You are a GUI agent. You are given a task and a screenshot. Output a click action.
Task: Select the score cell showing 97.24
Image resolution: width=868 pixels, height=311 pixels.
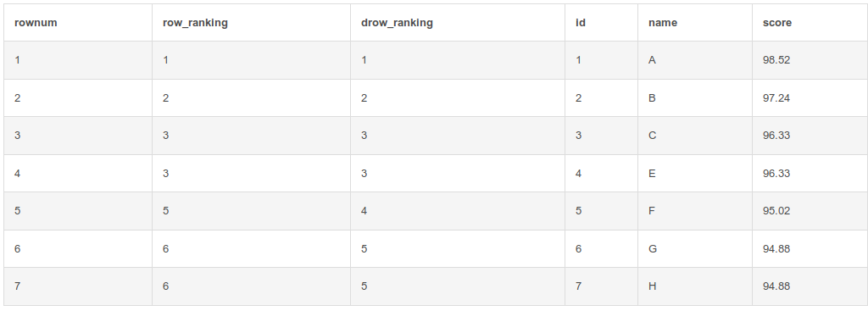pyautogui.click(x=810, y=98)
